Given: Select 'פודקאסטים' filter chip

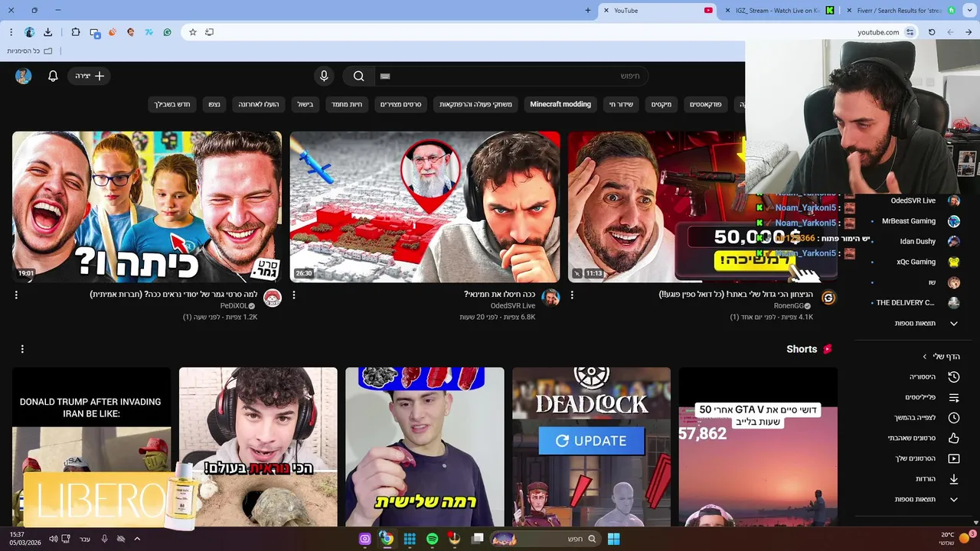Looking at the screenshot, I should point(705,104).
